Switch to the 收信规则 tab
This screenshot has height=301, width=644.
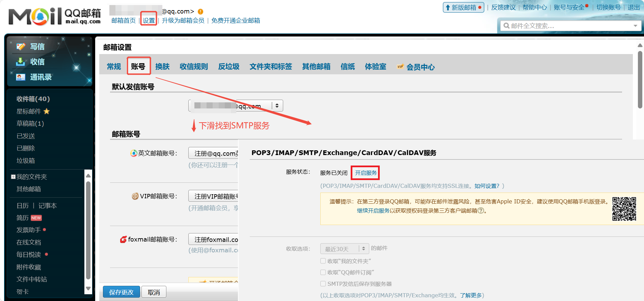tap(194, 67)
